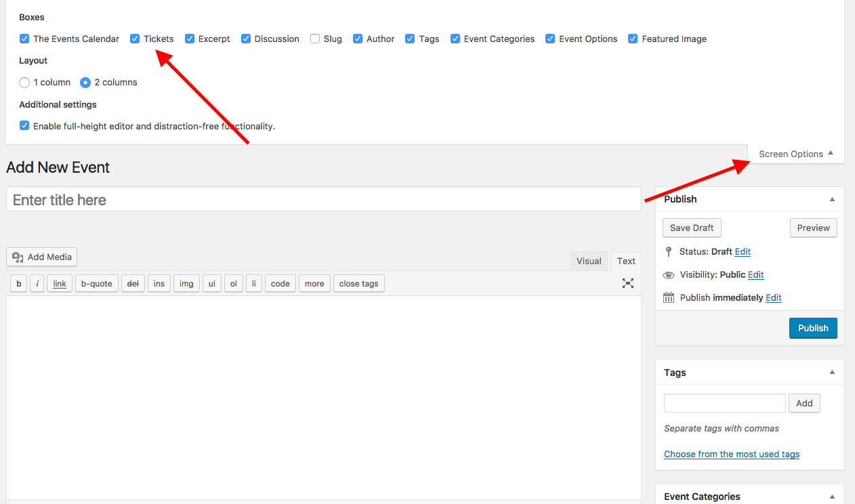Viewport: 855px width, 504px height.
Task: Click the distraction-free fullscreen editor icon
Action: pos(628,283)
